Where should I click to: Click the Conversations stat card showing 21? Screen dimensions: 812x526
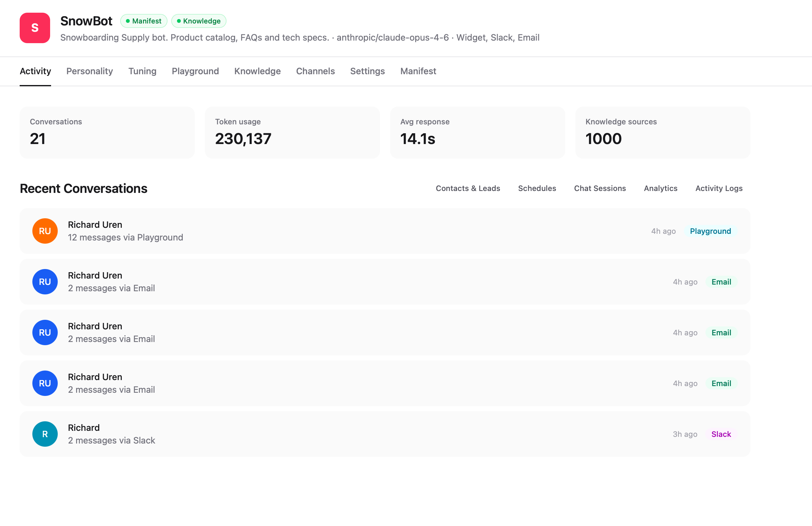coord(107,132)
